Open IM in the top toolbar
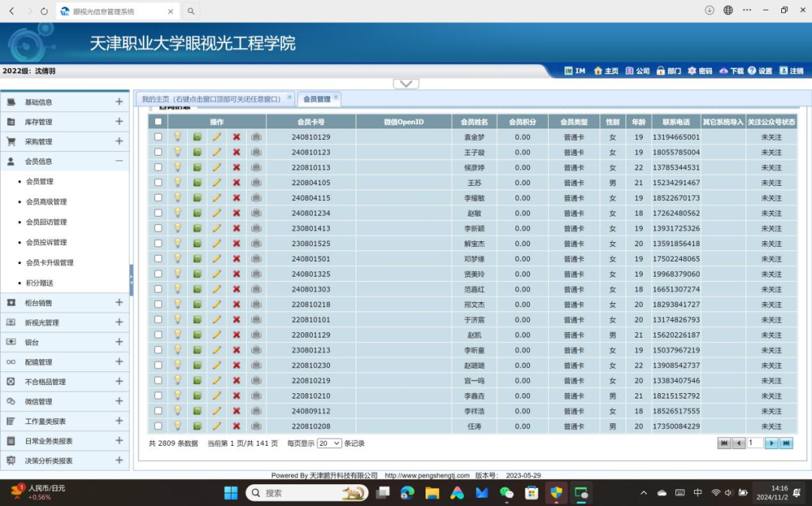The image size is (812, 506). (574, 71)
